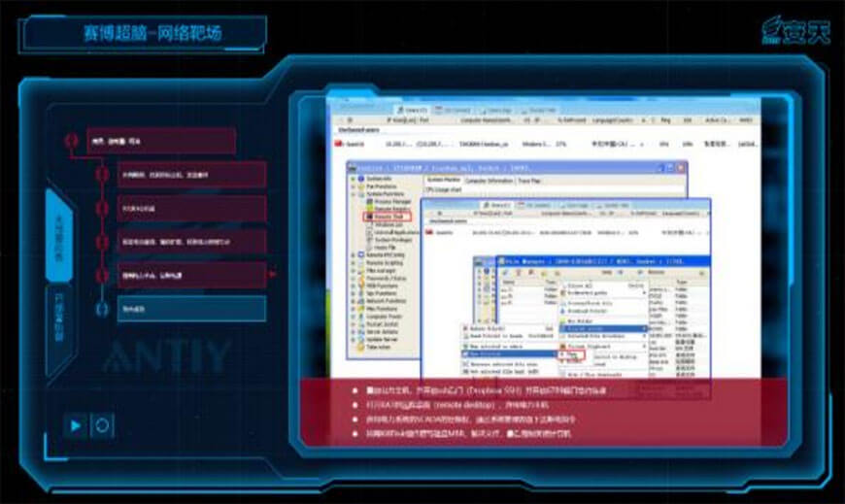Click the fifth step's circular node marker

(102, 276)
